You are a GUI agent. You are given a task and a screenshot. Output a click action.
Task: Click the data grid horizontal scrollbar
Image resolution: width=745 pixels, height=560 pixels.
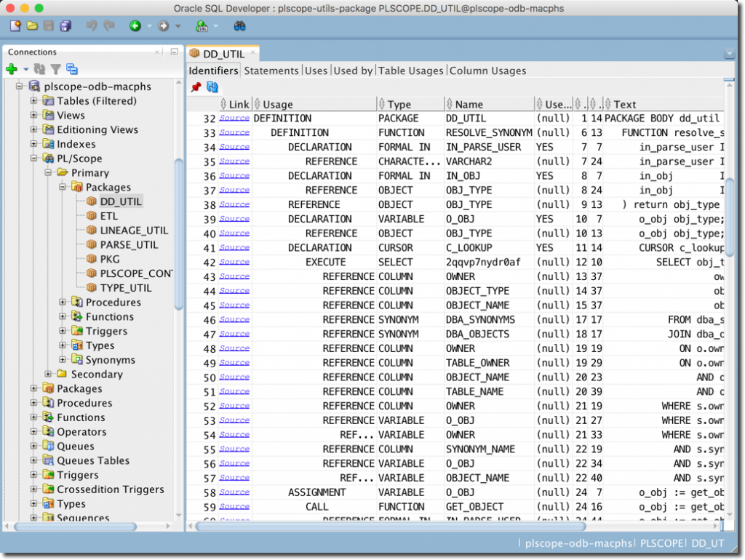click(391, 526)
